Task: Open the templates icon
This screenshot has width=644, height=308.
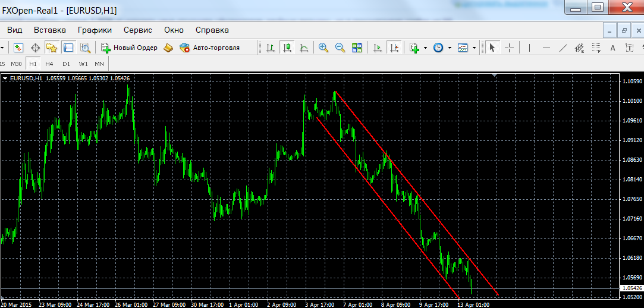Action: [x=463, y=48]
